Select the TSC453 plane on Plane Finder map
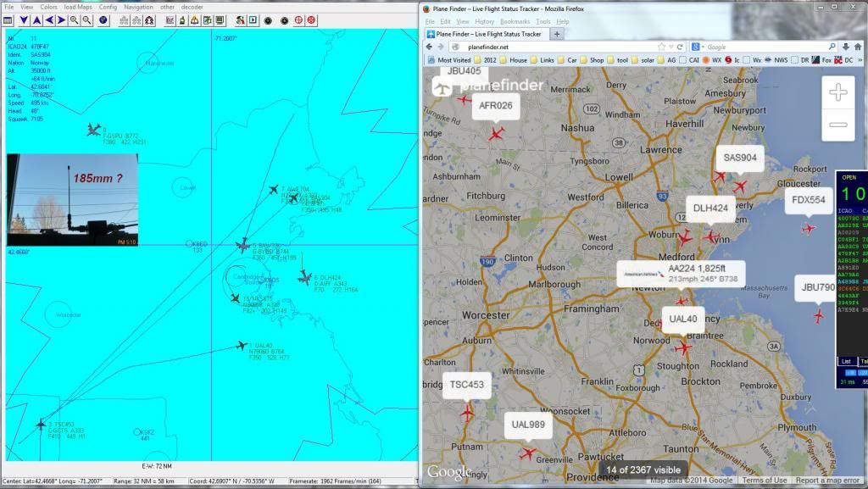The height and width of the screenshot is (489, 868). click(x=467, y=413)
